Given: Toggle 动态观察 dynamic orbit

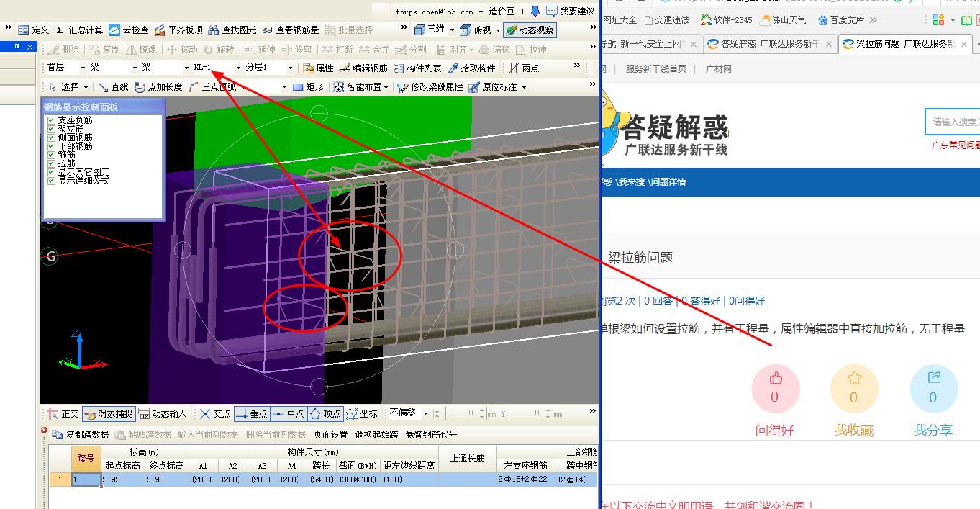Looking at the screenshot, I should [530, 30].
